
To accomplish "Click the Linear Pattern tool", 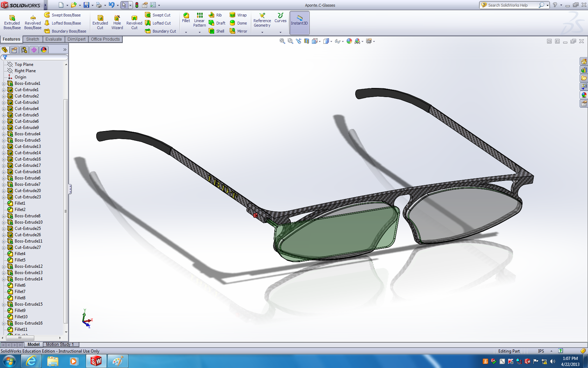I will (x=199, y=20).
